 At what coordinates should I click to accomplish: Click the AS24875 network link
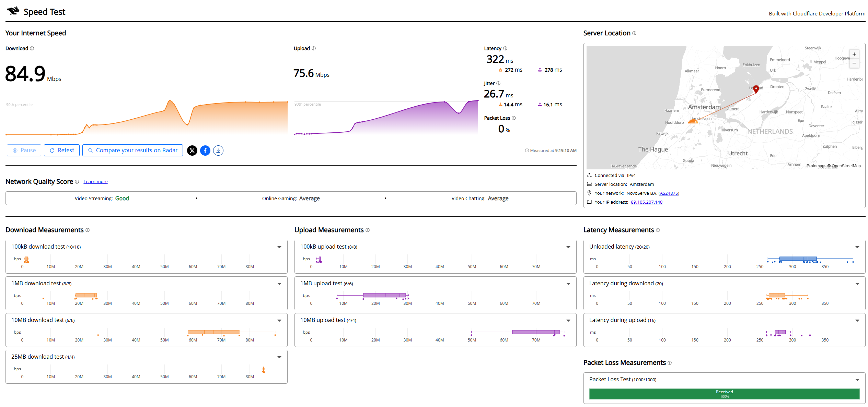tap(669, 193)
